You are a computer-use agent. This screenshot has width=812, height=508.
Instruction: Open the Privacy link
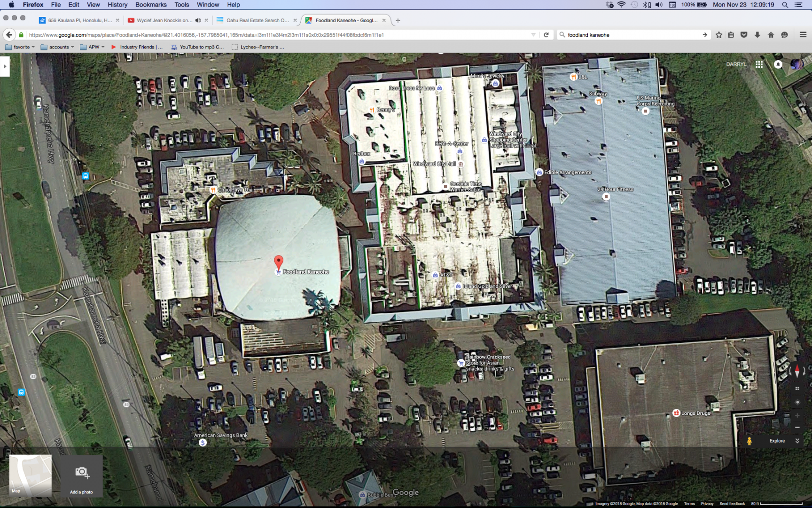tap(707, 504)
